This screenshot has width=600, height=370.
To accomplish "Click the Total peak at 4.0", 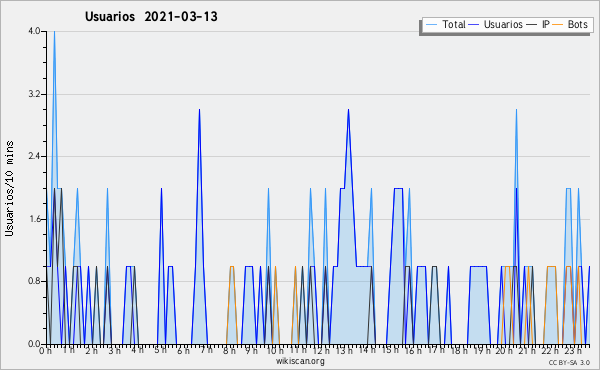I will coord(54,32).
